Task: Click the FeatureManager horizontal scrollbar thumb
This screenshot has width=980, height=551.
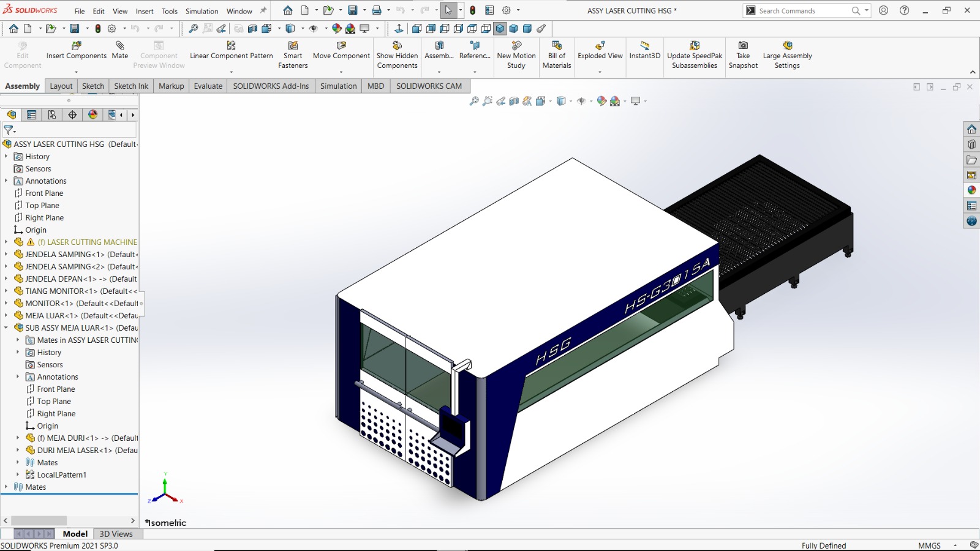Action: 39,520
